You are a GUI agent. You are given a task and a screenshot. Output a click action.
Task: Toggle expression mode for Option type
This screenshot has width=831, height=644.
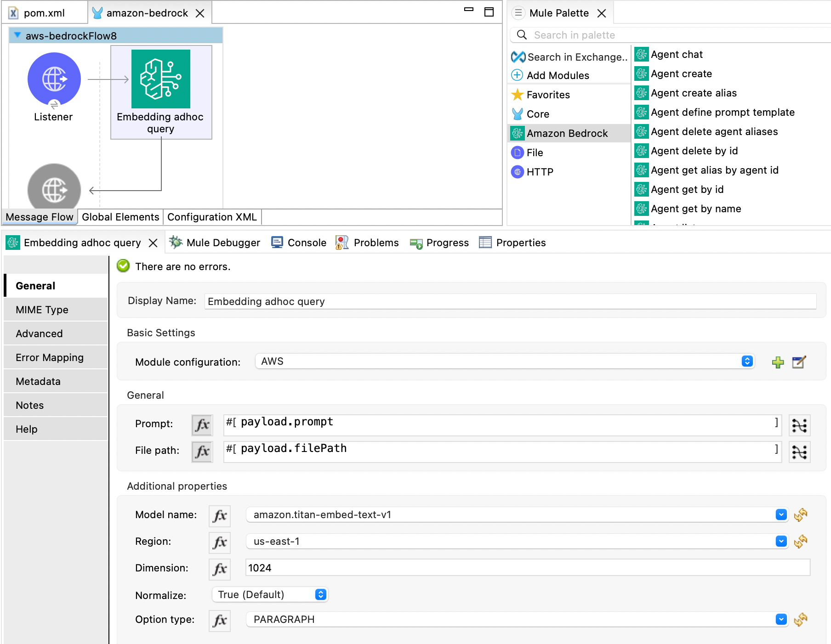(220, 620)
